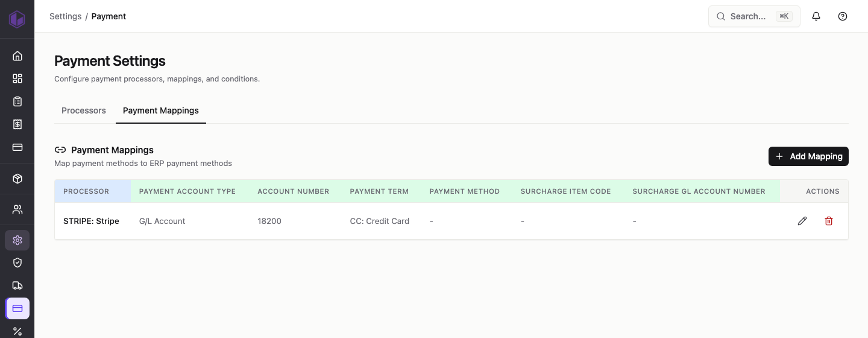This screenshot has height=338, width=868.
Task: Select the highlighted payment card icon in sidebar
Action: (x=17, y=308)
